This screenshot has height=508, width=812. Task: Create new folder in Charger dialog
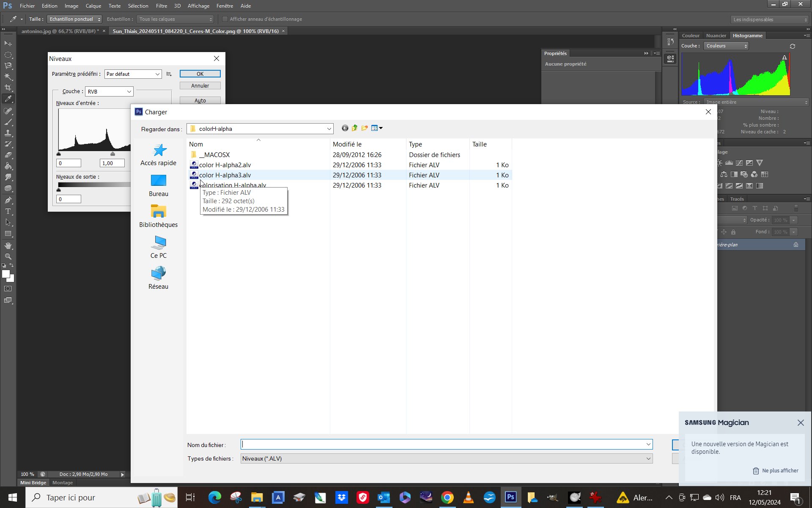tap(364, 128)
